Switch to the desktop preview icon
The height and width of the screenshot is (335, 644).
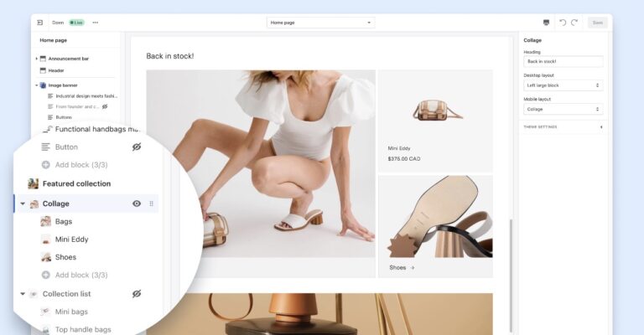(x=546, y=23)
